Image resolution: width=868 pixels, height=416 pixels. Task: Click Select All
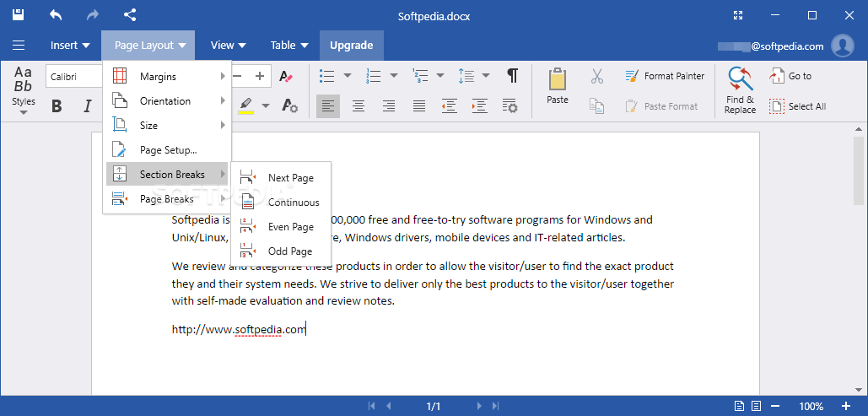tap(798, 105)
